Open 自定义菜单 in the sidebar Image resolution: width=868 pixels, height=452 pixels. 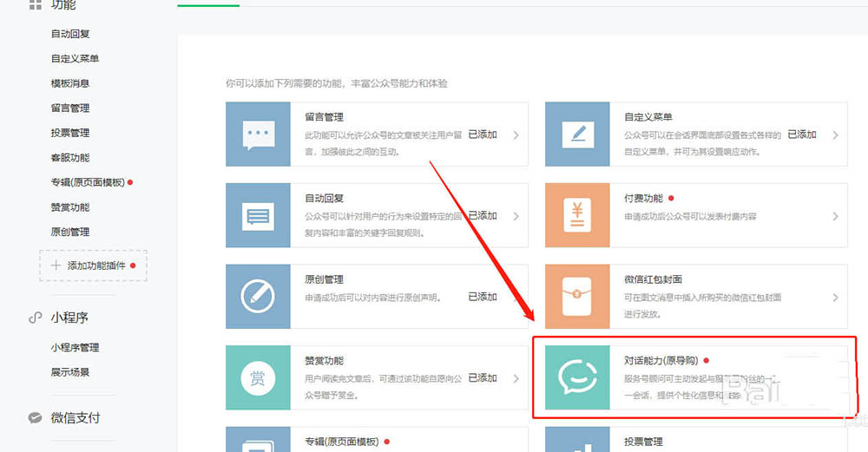coord(75,58)
